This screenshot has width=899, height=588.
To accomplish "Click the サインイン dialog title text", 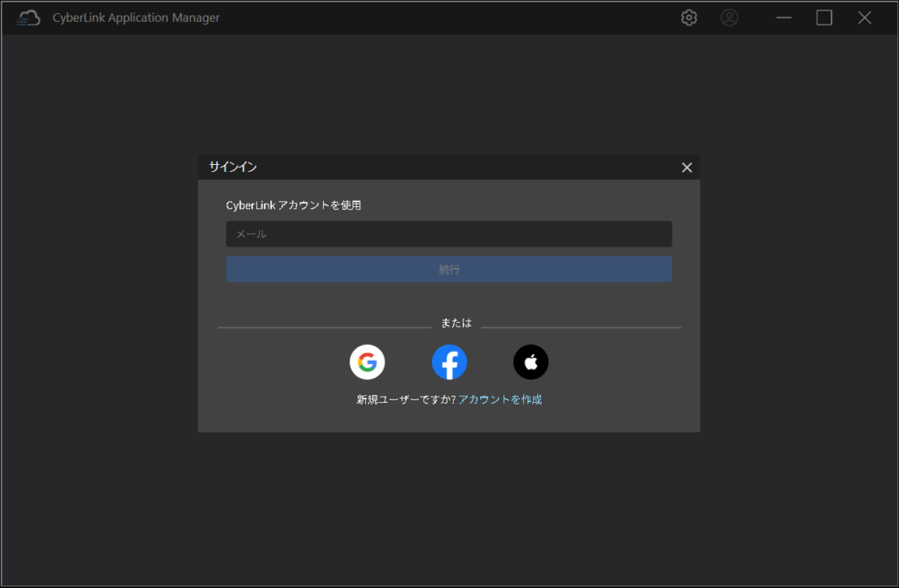I will (x=233, y=167).
